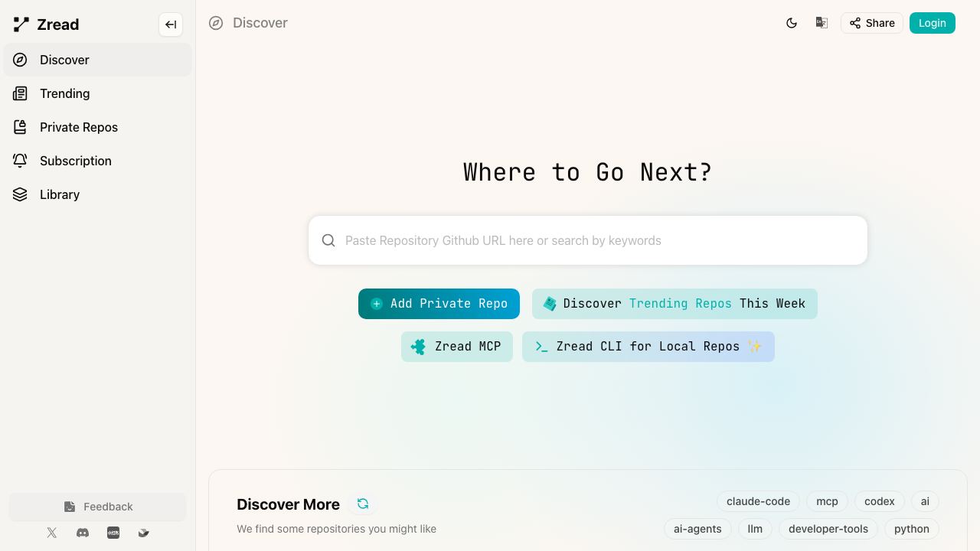980x551 pixels.
Task: Click the Zread brand name text
Action: (x=58, y=24)
